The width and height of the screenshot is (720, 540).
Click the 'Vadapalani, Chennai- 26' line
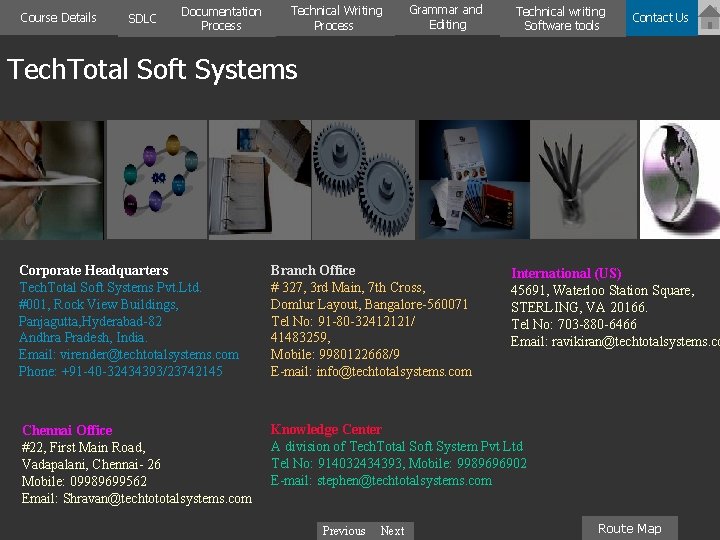91,464
